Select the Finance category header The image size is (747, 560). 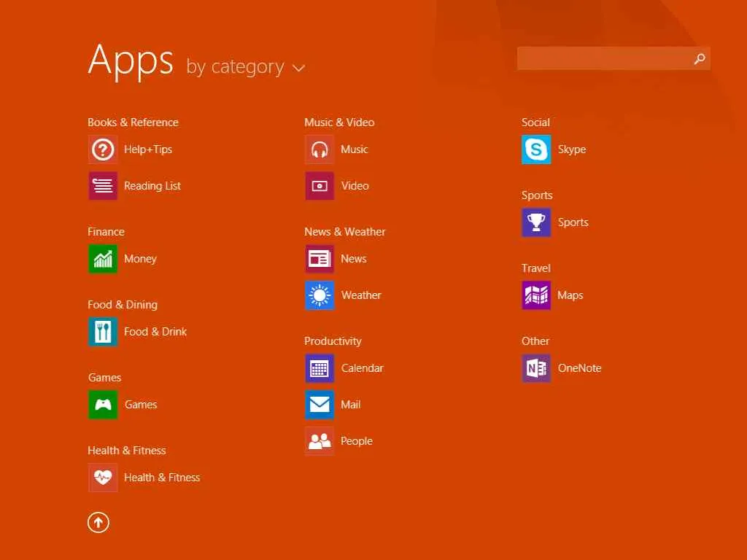coord(106,232)
